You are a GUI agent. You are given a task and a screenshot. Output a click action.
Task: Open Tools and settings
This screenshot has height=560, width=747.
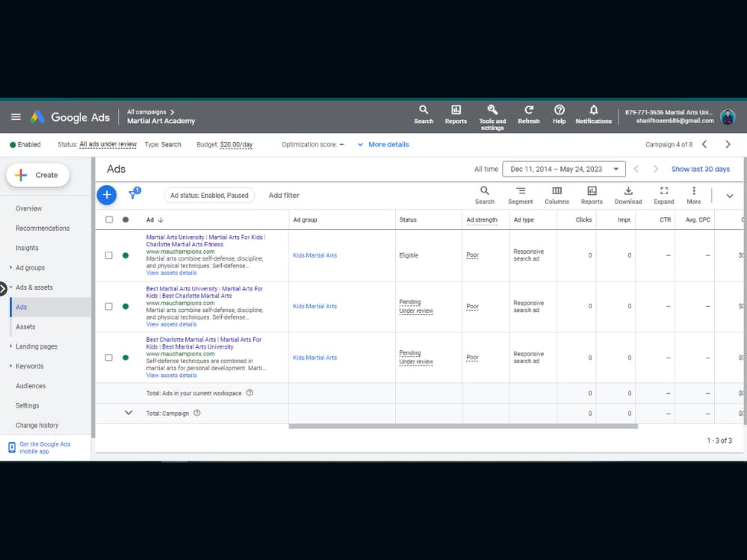point(492,118)
